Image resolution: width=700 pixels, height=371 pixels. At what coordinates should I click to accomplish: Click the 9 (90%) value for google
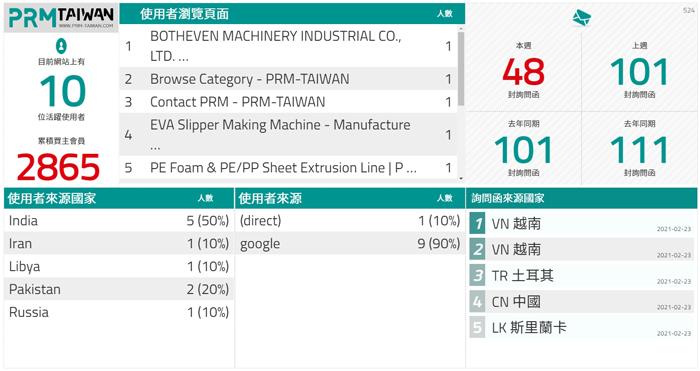coord(438,243)
